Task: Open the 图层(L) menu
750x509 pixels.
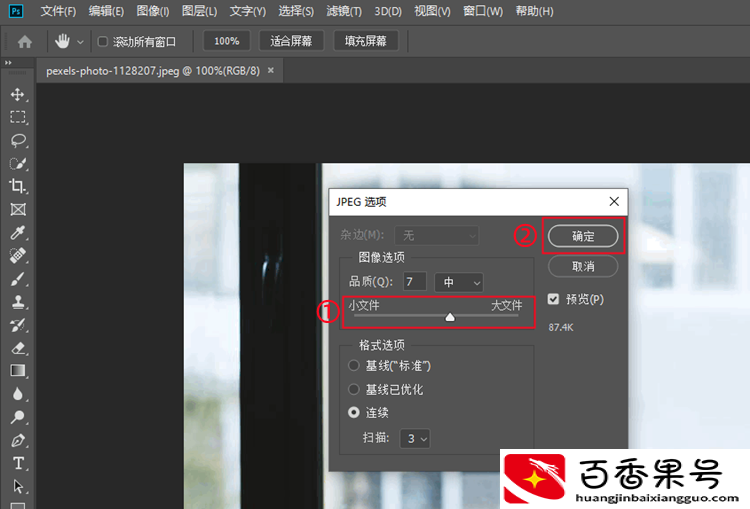Action: (x=199, y=11)
